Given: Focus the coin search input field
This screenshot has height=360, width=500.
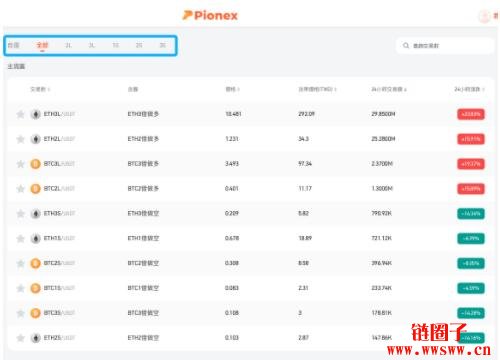Looking at the screenshot, I should (445, 45).
